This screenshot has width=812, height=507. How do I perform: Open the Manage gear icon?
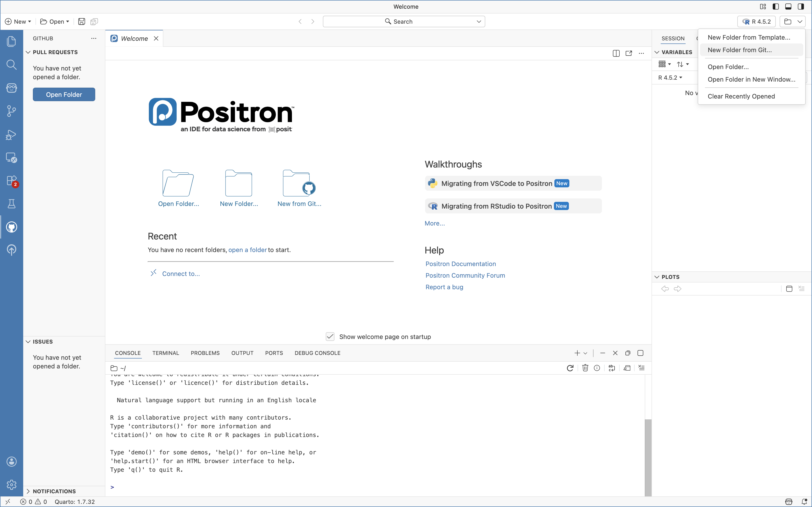tap(11, 485)
